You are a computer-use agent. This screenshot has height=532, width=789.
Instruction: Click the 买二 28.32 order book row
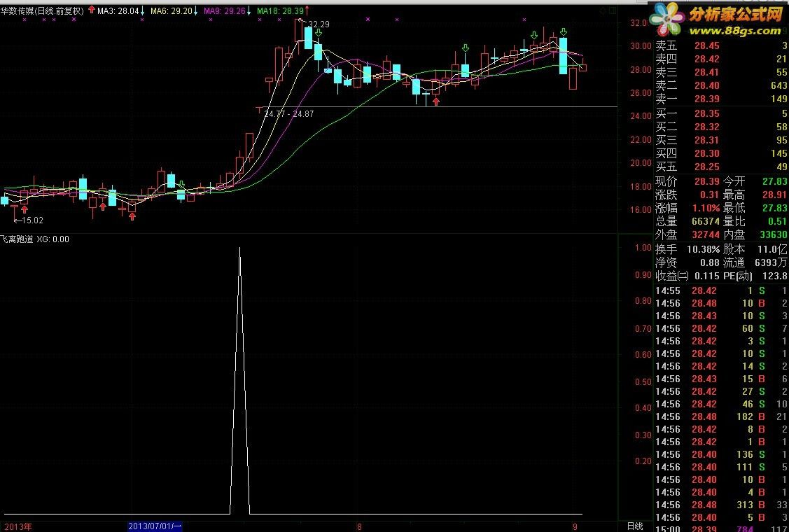[x=721, y=127]
